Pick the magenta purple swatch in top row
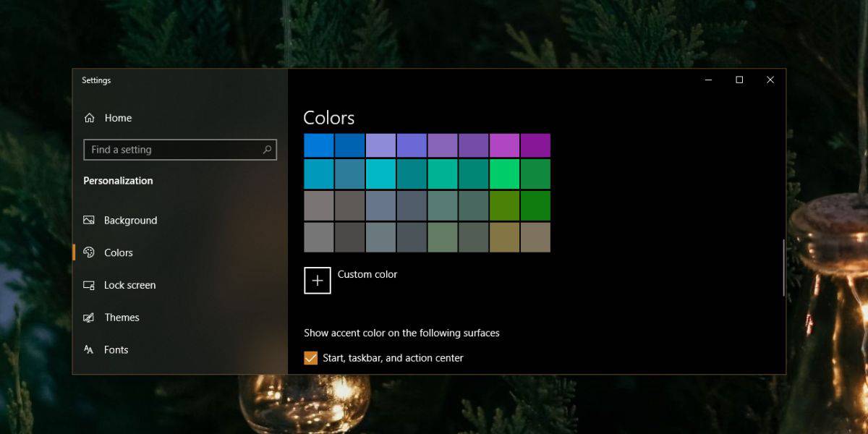Image resolution: width=868 pixels, height=434 pixels. [504, 145]
